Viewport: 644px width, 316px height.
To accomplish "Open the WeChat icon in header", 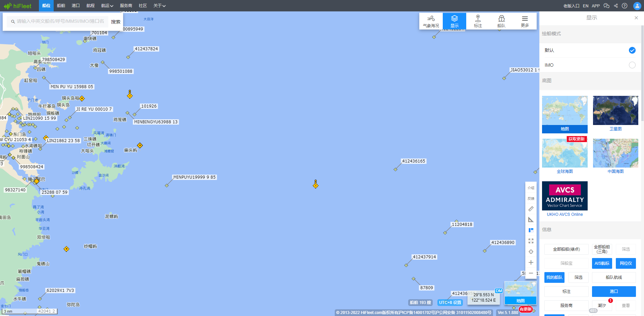I will [x=606, y=6].
